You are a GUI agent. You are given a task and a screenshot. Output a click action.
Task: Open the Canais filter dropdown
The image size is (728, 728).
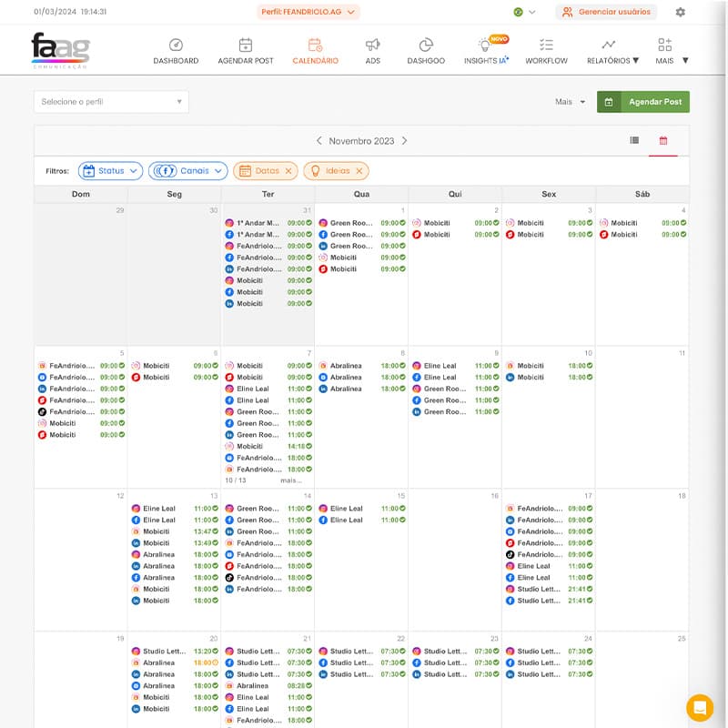tap(188, 171)
